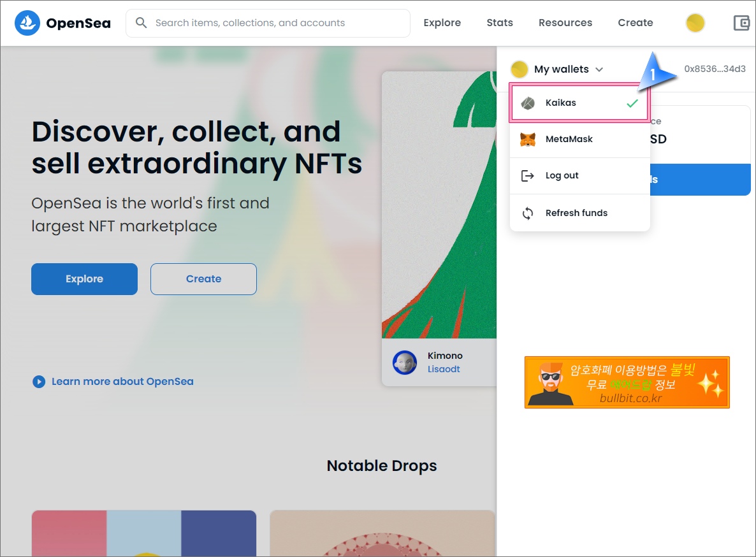This screenshot has height=557, width=756.
Task: Select Kaikas wallet option
Action: (x=580, y=103)
